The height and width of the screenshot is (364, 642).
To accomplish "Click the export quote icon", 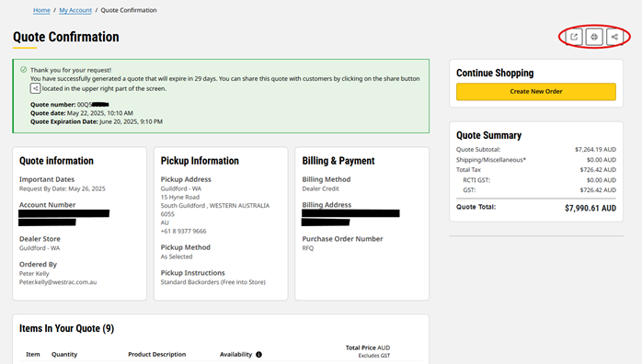I will point(574,37).
